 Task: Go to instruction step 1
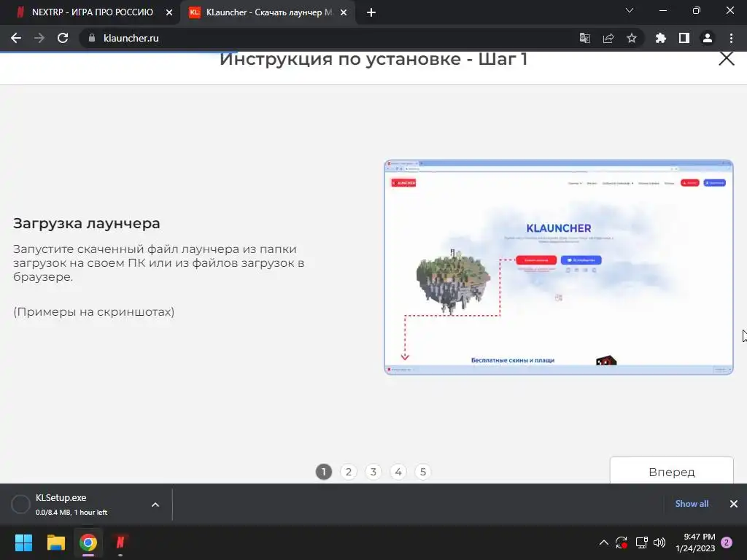coord(324,472)
